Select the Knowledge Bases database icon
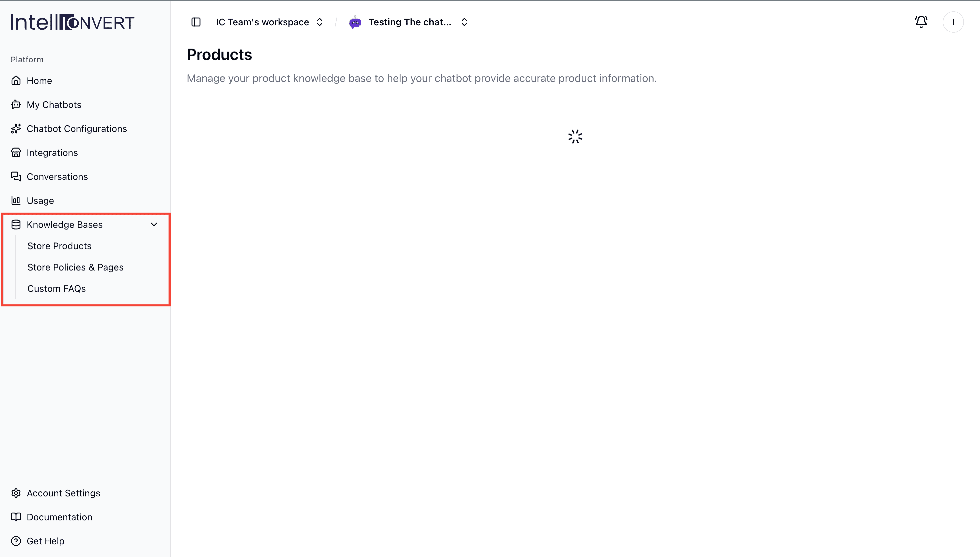Viewport: 980px width, 557px height. [16, 225]
